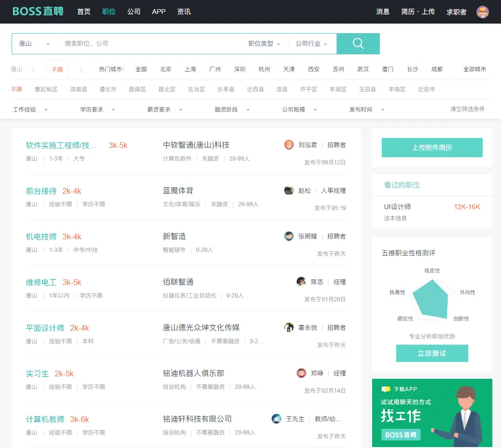The image size is (501, 448).
Task: Expand the 职位类型 dropdown
Action: click(264, 44)
